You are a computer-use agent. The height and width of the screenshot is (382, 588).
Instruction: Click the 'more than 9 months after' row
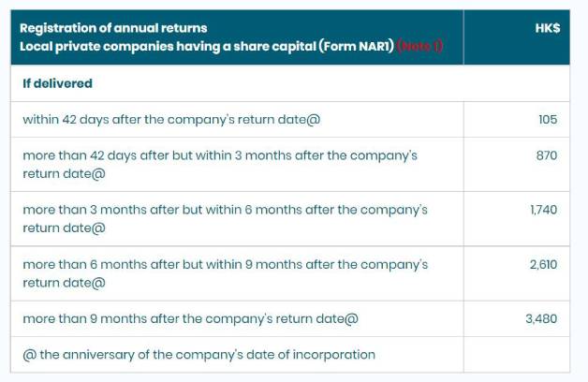click(x=190, y=318)
